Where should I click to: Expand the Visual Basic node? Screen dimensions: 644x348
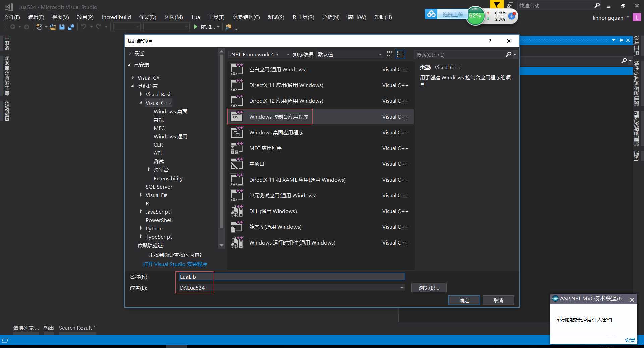141,94
